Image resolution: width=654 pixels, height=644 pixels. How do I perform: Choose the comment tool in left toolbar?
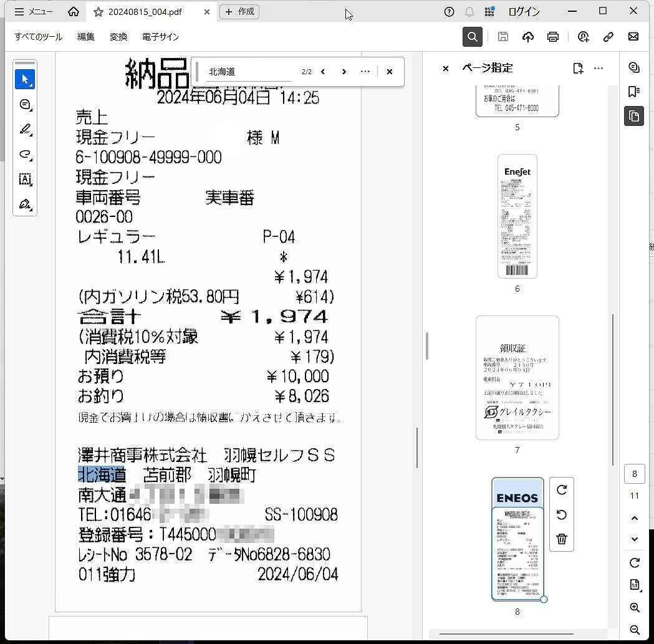click(25, 105)
